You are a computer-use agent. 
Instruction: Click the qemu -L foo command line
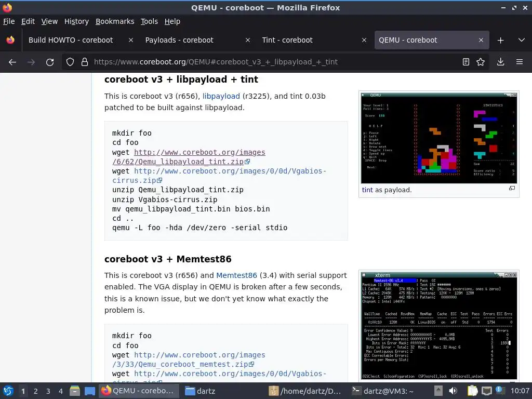click(x=199, y=228)
